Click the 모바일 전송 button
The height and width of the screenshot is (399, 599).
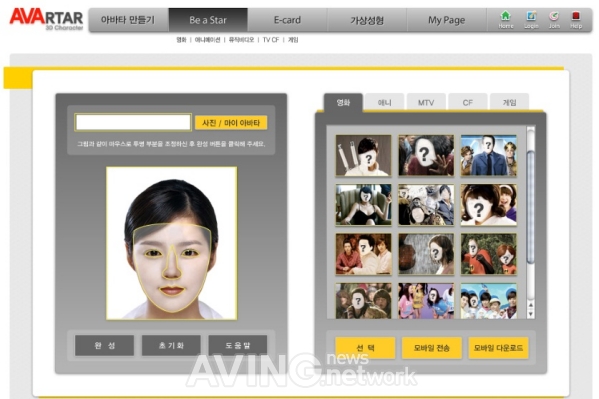click(x=432, y=348)
